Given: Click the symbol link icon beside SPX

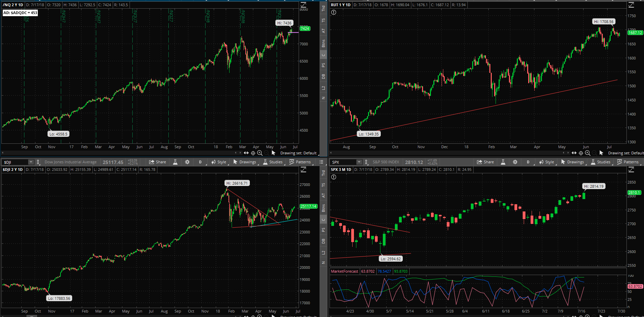Looking at the screenshot, I should [366, 162].
